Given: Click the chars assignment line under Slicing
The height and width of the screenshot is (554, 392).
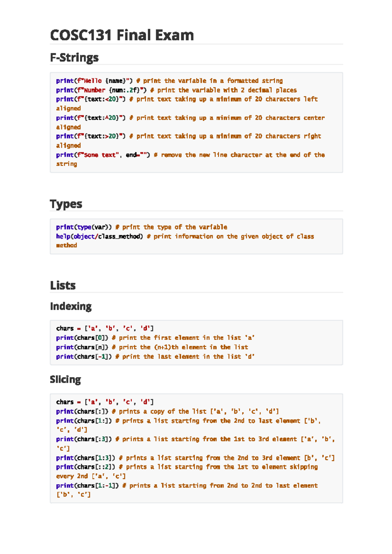Looking at the screenshot, I should coord(105,402).
